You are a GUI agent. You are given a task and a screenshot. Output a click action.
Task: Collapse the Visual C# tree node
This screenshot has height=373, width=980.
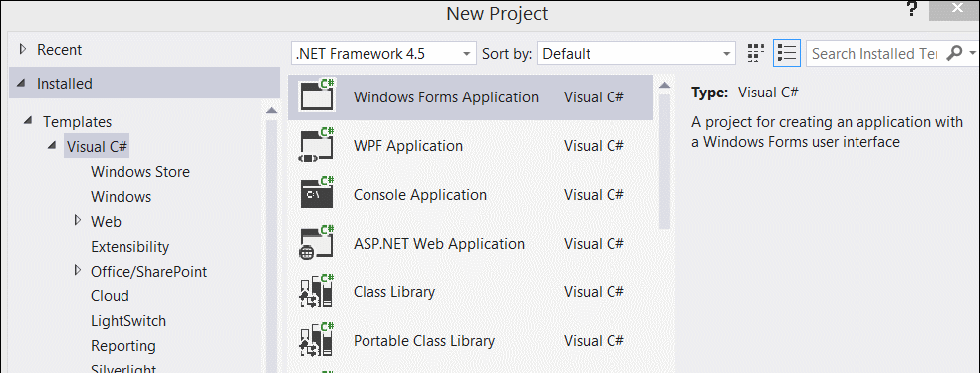[x=53, y=145]
